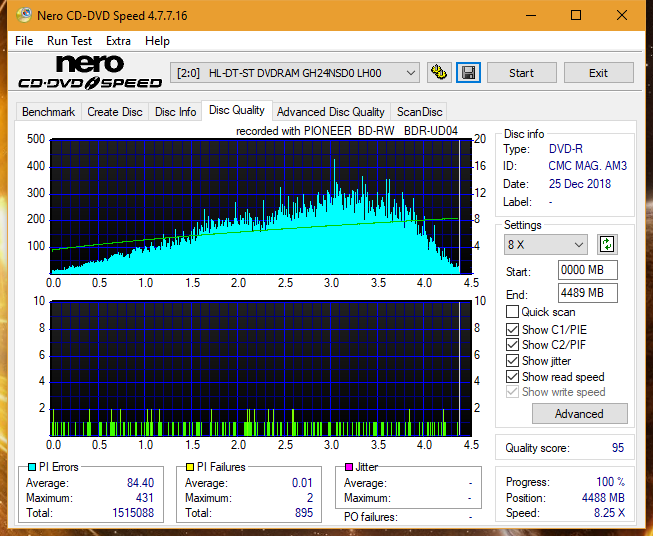The height and width of the screenshot is (536, 653).
Task: Click the PI Failures total 895
Action: tap(304, 513)
